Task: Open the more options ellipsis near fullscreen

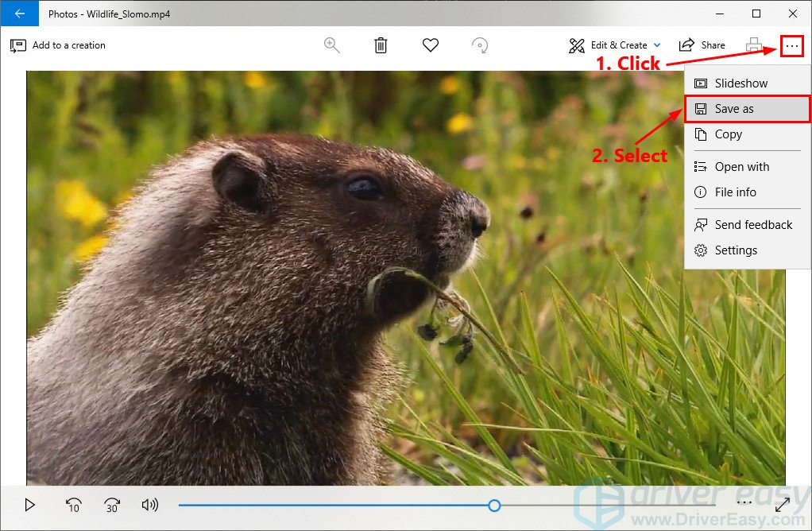Action: 744,502
